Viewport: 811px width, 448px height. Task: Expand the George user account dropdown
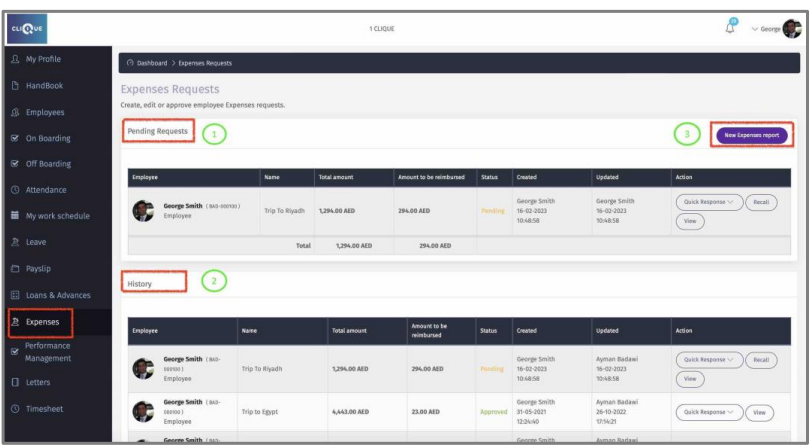(774, 29)
